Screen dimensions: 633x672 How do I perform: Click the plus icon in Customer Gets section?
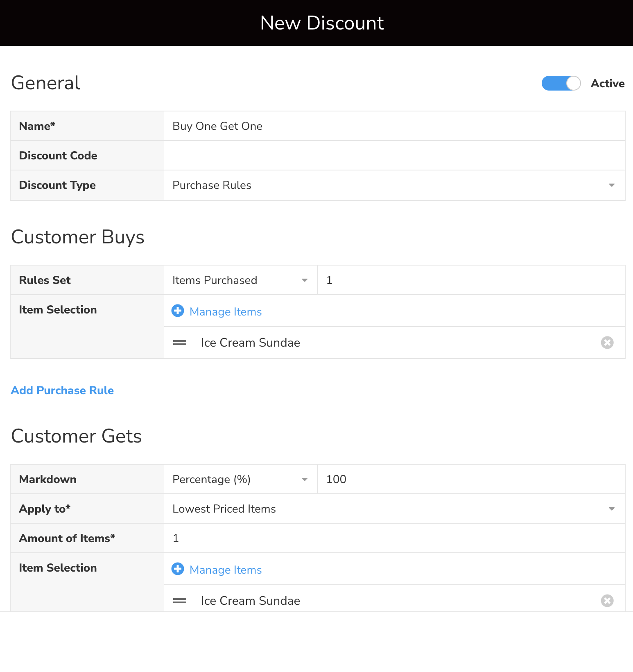click(x=178, y=569)
